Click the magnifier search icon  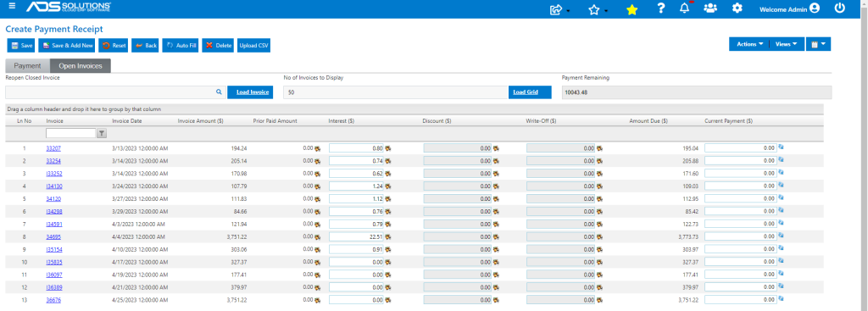coord(219,92)
